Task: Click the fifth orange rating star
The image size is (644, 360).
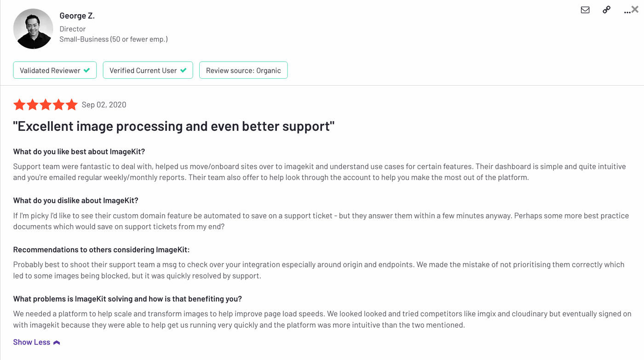Action: [71, 105]
